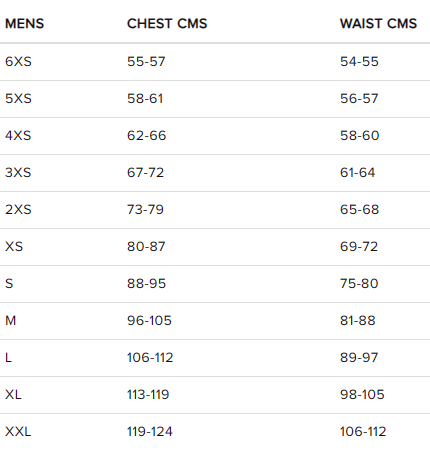Image resolution: width=430 pixels, height=455 pixels.
Task: Select the L size label
Action: coord(9,358)
